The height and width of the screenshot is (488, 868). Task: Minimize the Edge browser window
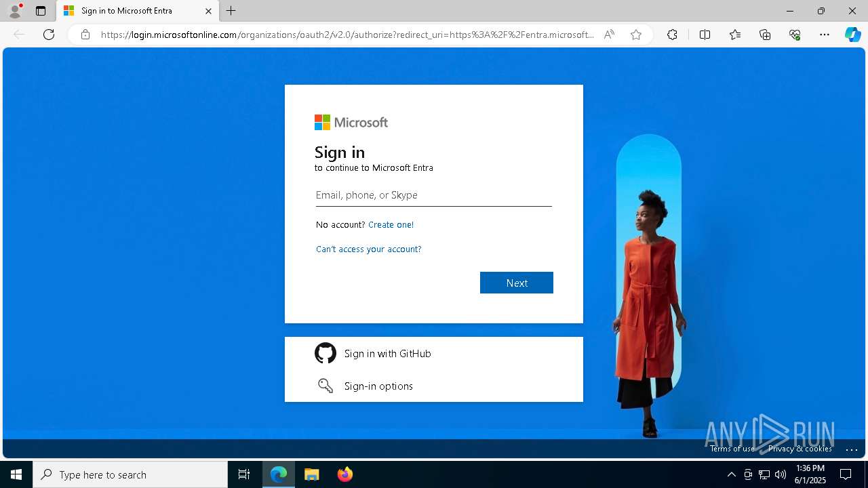[x=789, y=11]
